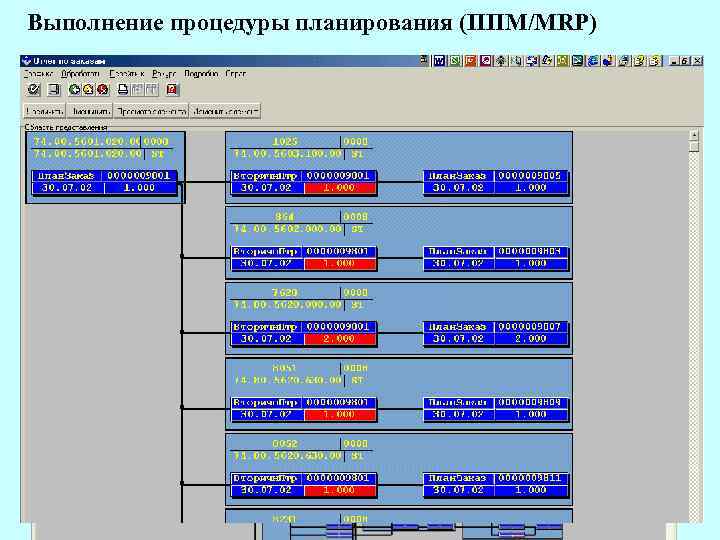720x540 pixels.
Task: Select ПланЗаказ 0000009007 box
Action: [x=495, y=333]
